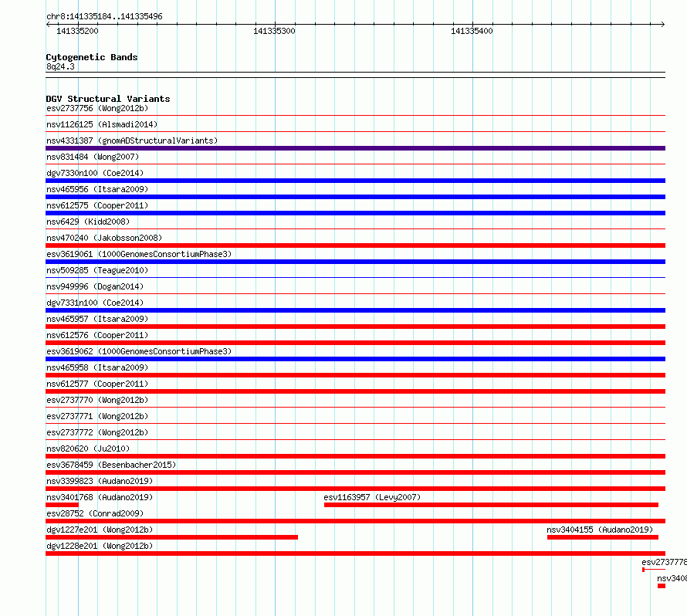Click the nsv612577 (Cooper2011) label
Viewport: 687px width, 616px height.
click(x=97, y=384)
